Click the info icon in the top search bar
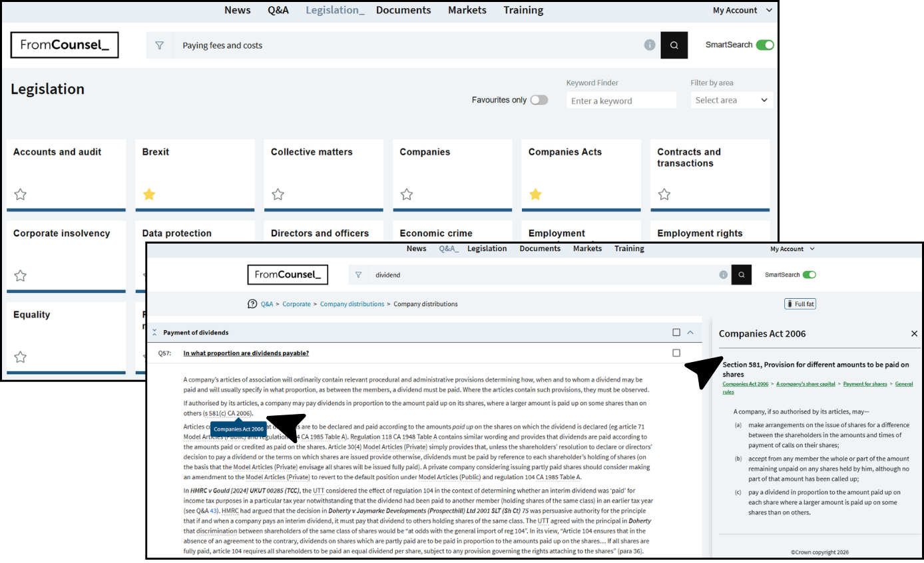This screenshot has width=924, height=563. point(650,45)
